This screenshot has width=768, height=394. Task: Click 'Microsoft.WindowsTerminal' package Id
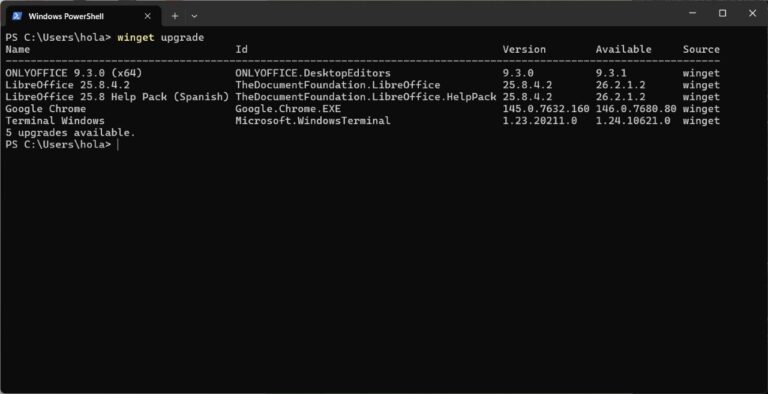pyautogui.click(x=313, y=121)
